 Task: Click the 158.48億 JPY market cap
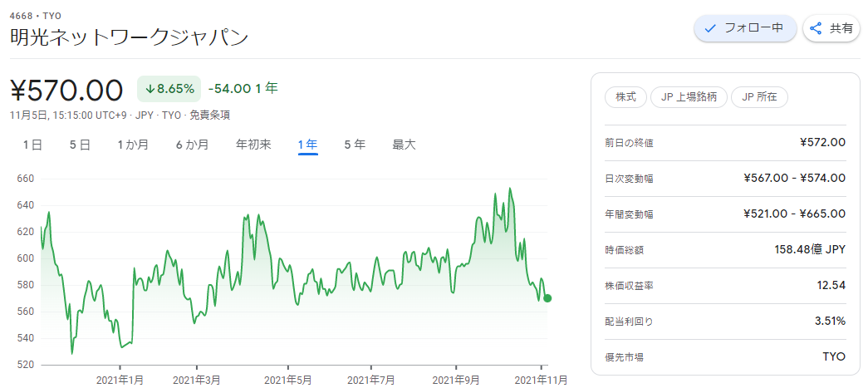pyautogui.click(x=810, y=249)
